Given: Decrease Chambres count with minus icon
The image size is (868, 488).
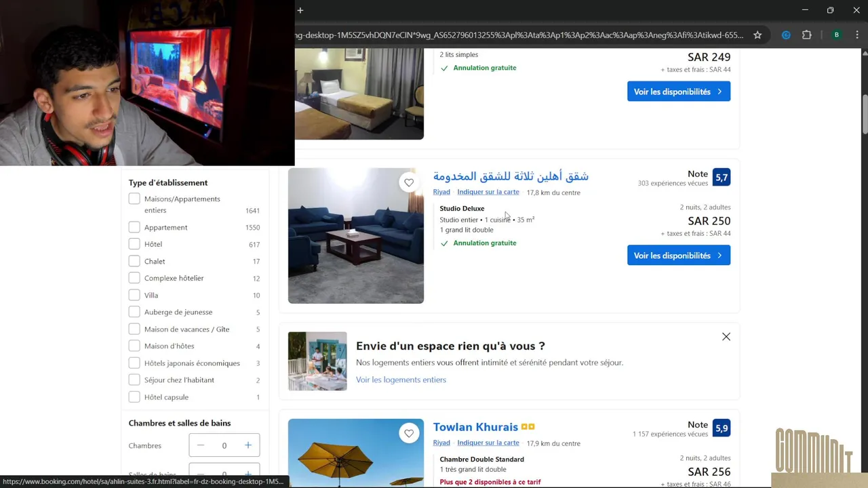Looking at the screenshot, I should coord(201,445).
